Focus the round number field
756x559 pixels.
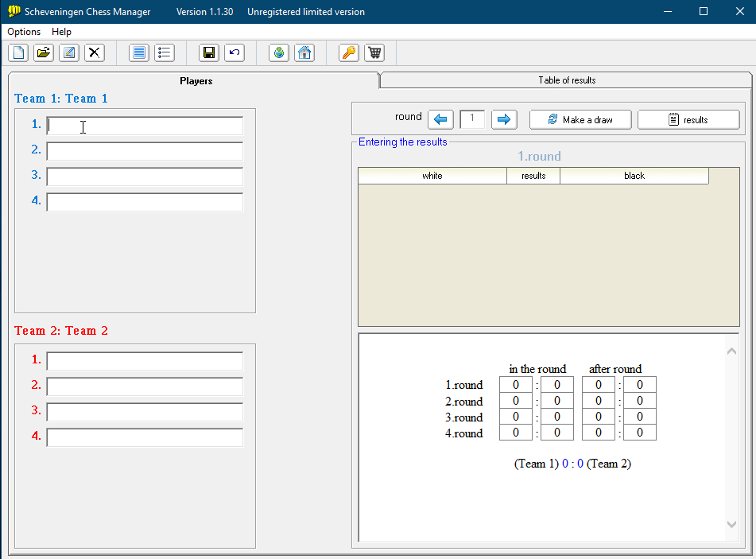(x=472, y=119)
